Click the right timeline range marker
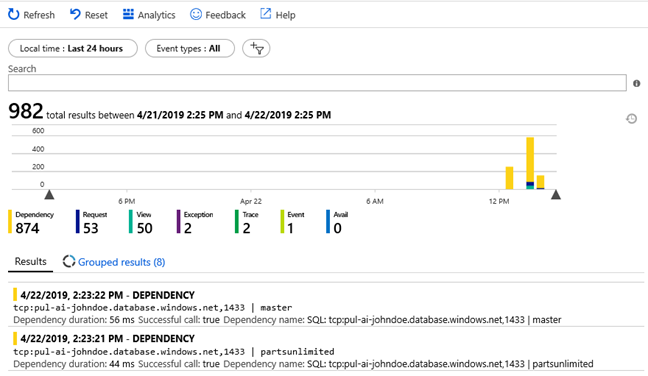This screenshot has width=648, height=376. click(556, 195)
